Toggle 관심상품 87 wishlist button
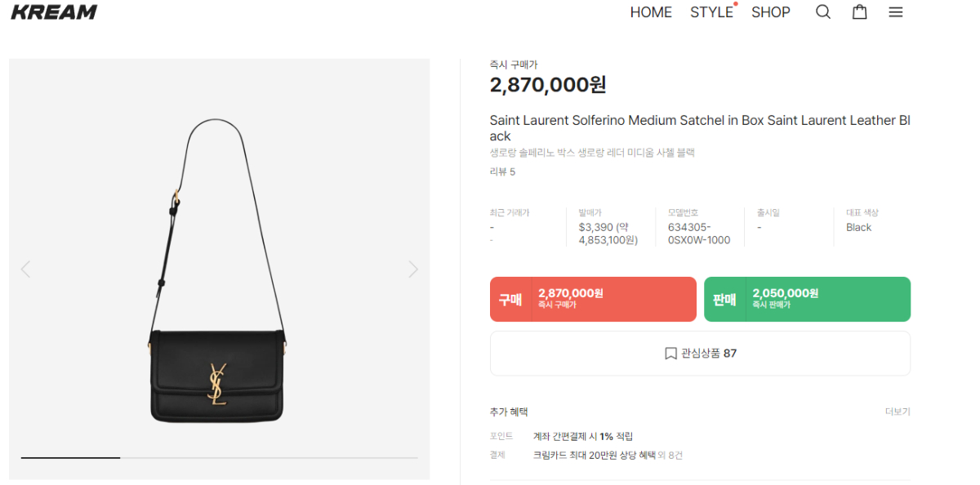This screenshot has width=980, height=485. pyautogui.click(x=700, y=354)
